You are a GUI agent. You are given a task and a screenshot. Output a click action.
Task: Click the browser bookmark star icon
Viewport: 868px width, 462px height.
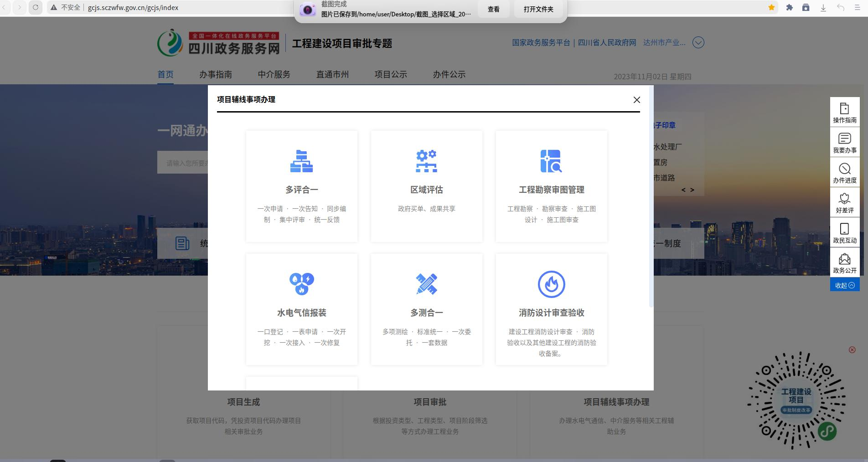click(x=771, y=7)
